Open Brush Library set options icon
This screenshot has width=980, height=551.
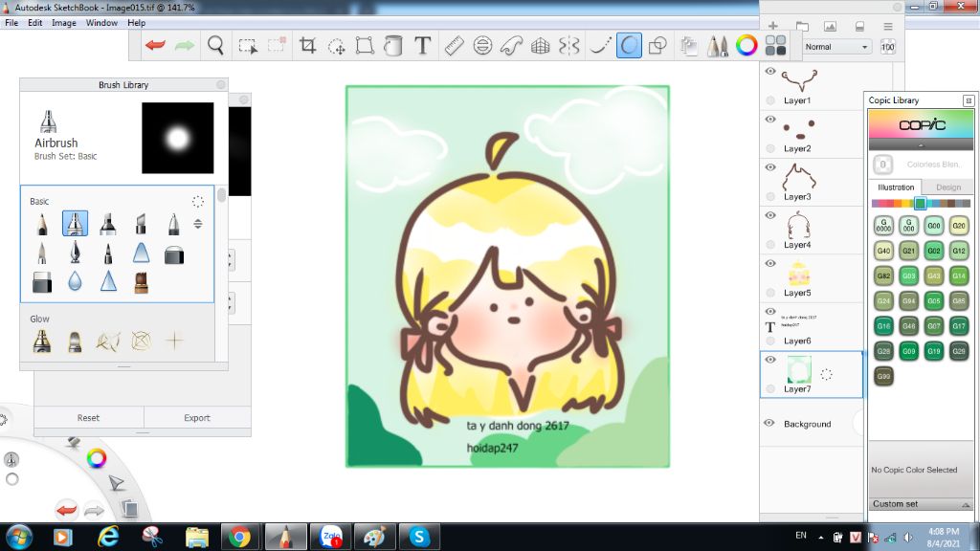[x=197, y=201]
